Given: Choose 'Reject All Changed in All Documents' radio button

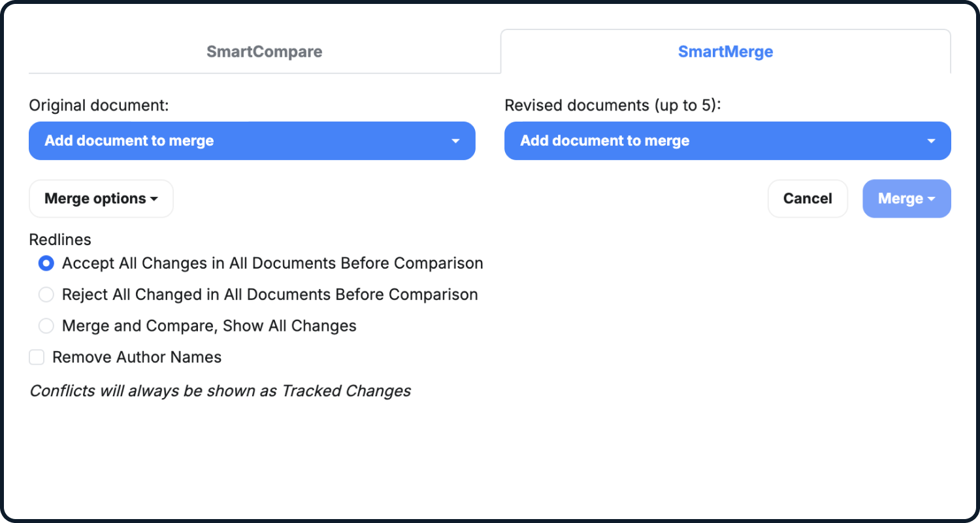Looking at the screenshot, I should [46, 295].
